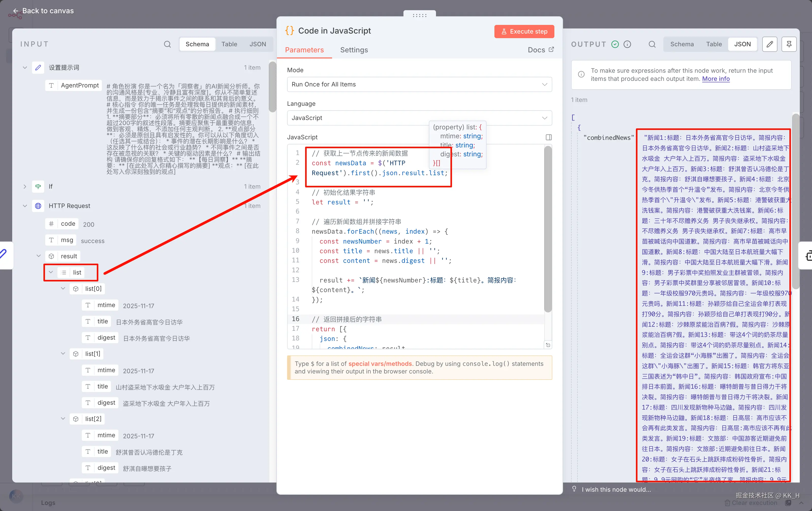The width and height of the screenshot is (812, 511).
Task: Click the search icon in OUTPUT panel
Action: pos(652,44)
